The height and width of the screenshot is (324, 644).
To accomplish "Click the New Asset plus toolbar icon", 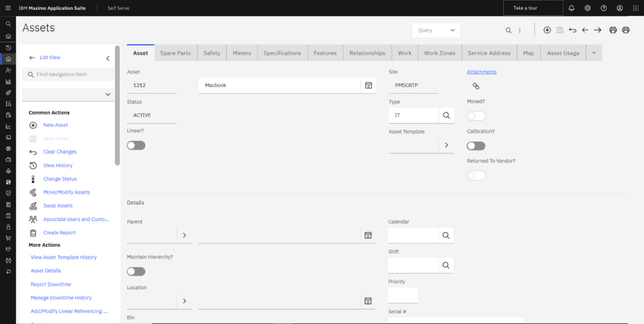I will click(547, 30).
